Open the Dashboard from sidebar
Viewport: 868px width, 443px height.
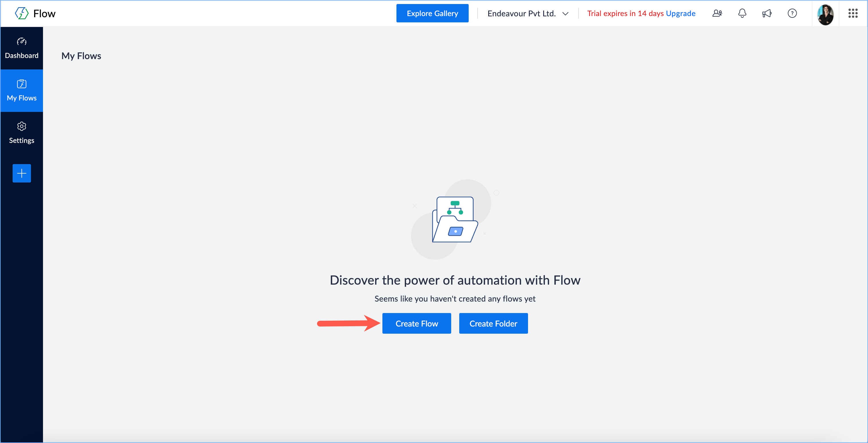(x=21, y=48)
